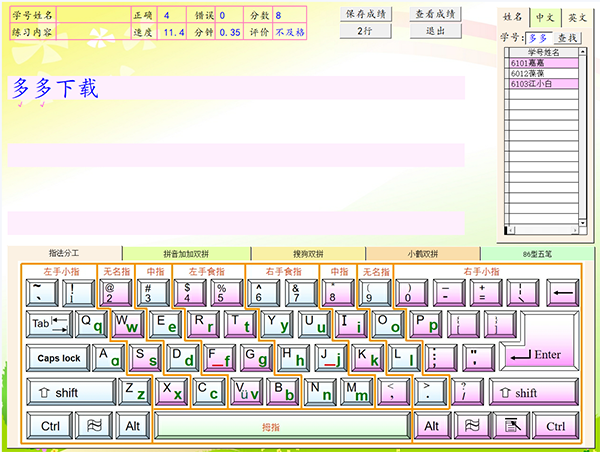This screenshot has height=452, width=600.
Task: Open the 英文 tab
Action: point(577,17)
